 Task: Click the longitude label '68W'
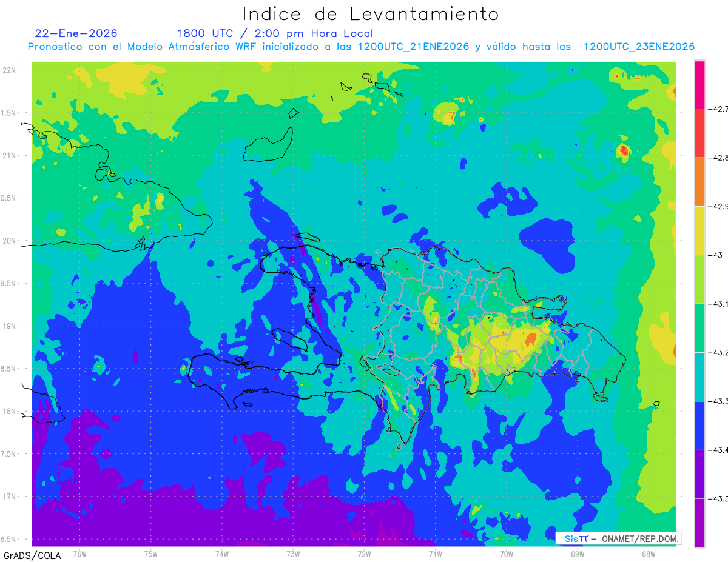pyautogui.click(x=649, y=554)
